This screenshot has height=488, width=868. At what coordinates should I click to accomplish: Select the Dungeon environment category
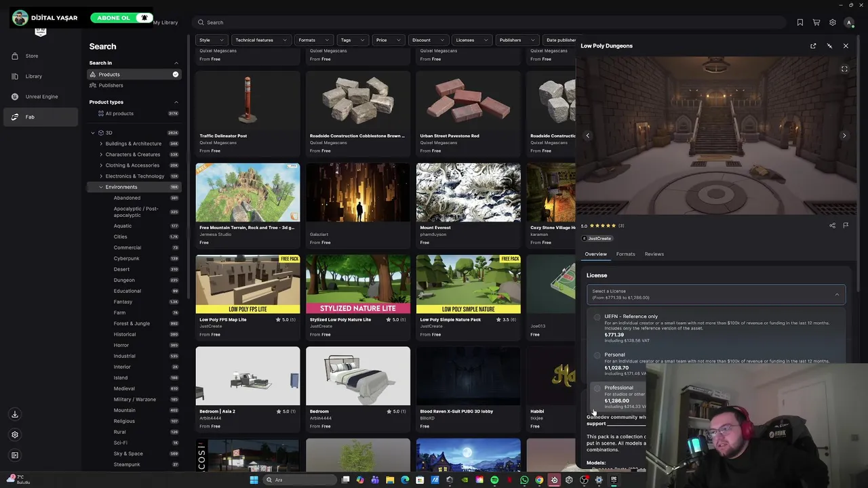(124, 280)
